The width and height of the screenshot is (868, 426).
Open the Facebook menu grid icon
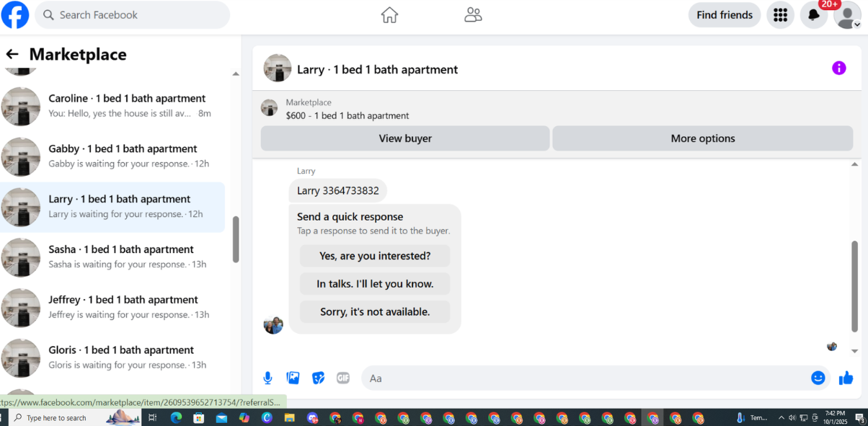coord(780,14)
